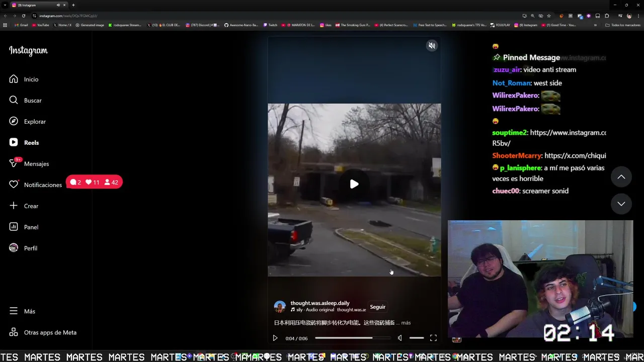Click the zuzu_air username in chat
644x362 pixels.
tap(507, 70)
